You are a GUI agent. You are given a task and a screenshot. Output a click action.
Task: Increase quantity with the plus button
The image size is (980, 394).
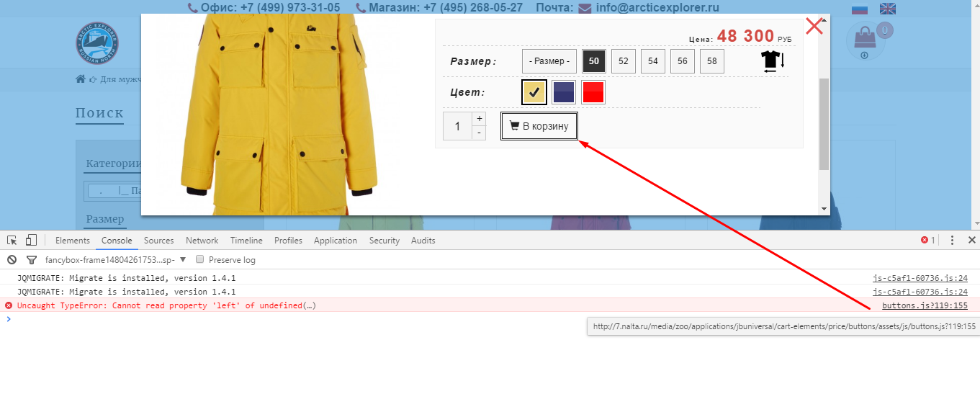point(479,119)
